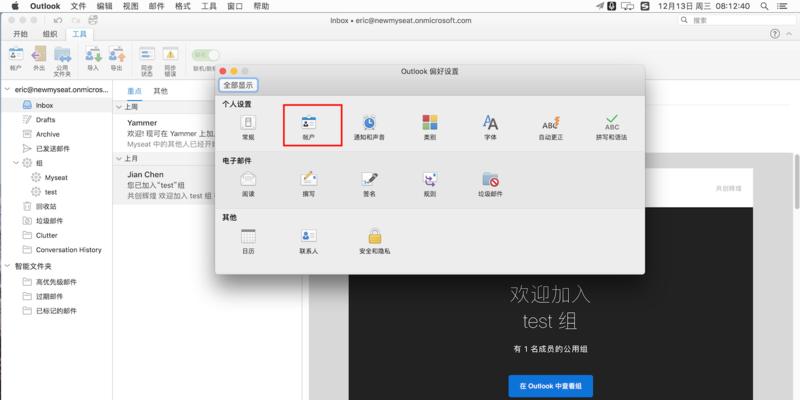Open the 格式 menu in the menu bar

[x=183, y=6]
